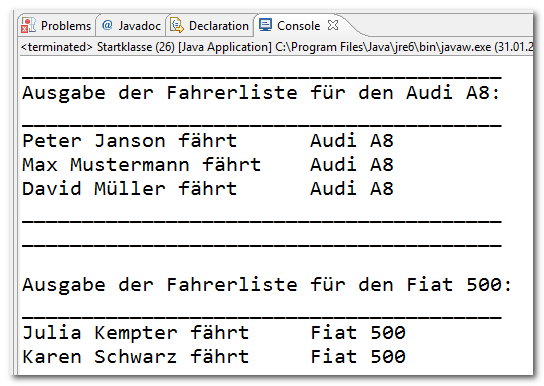This screenshot has width=544, height=386.
Task: Click the Problems tab icon
Action: (28, 25)
